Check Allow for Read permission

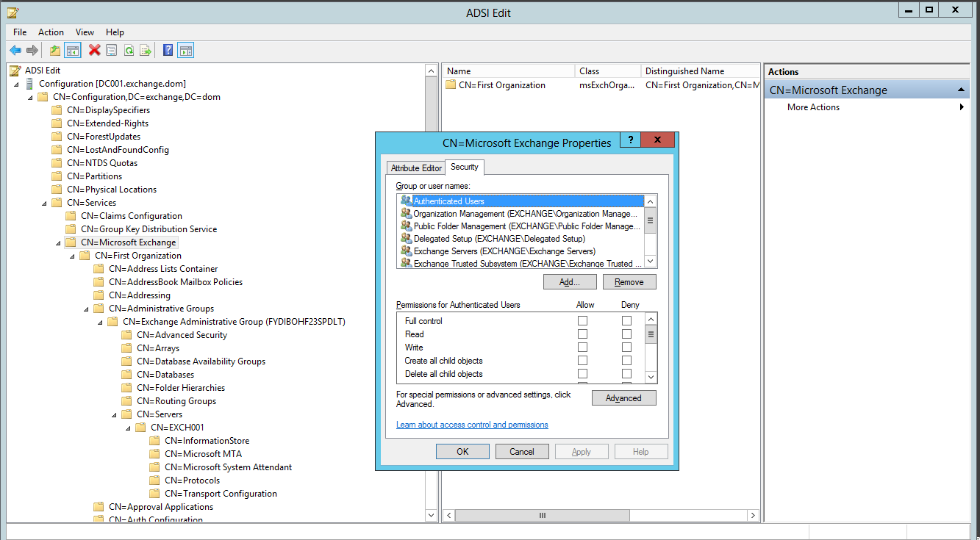click(582, 334)
